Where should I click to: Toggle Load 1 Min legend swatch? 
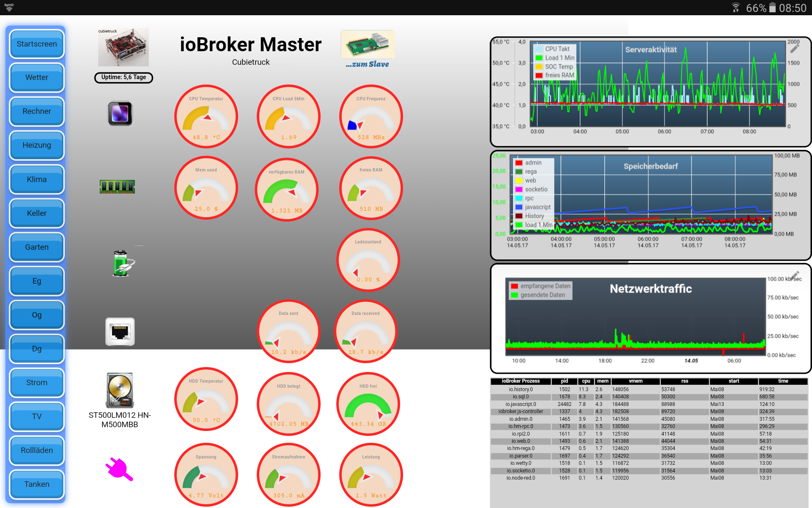click(x=539, y=58)
